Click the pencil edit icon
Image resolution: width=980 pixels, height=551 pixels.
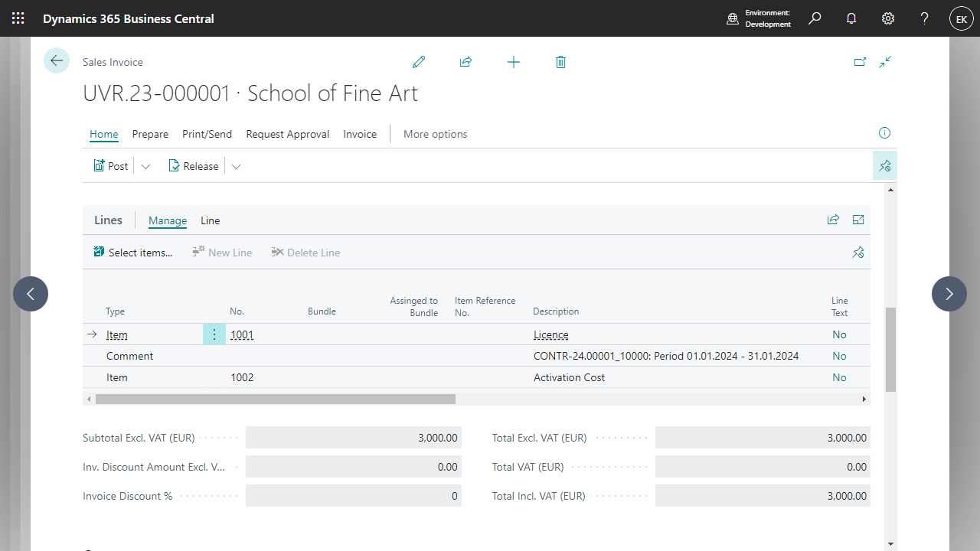tap(419, 62)
